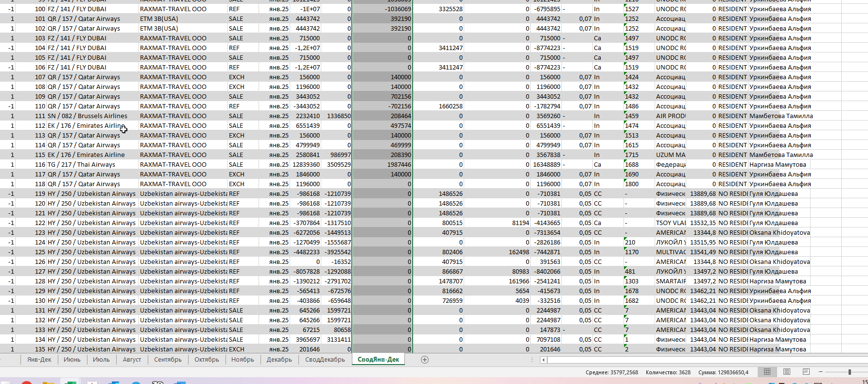Screen dimensions: 868x384
Task: Select cell containing TSOY VLAI
Action: (671, 223)
